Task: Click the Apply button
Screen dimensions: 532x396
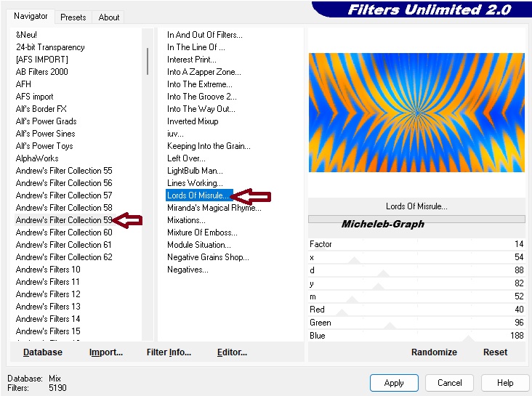Action: [393, 383]
